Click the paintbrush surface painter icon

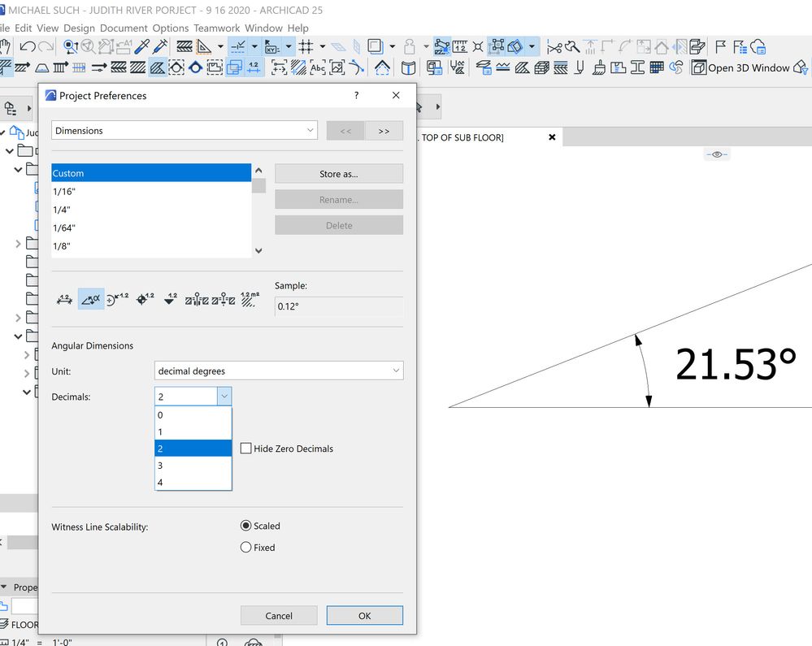click(x=599, y=67)
